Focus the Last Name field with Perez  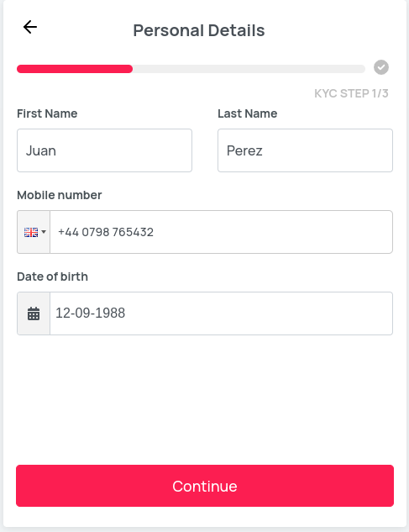(x=305, y=150)
